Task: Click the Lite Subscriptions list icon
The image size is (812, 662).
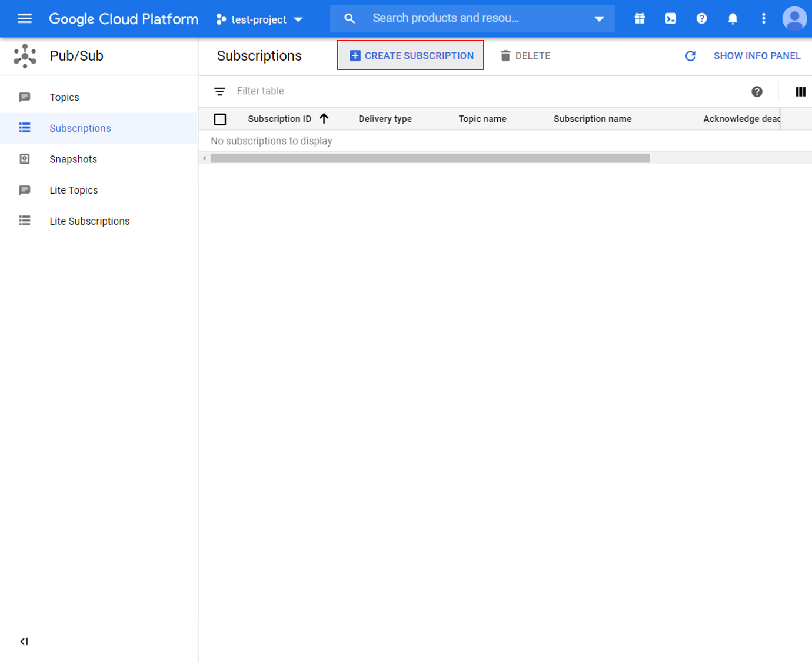Action: (25, 221)
